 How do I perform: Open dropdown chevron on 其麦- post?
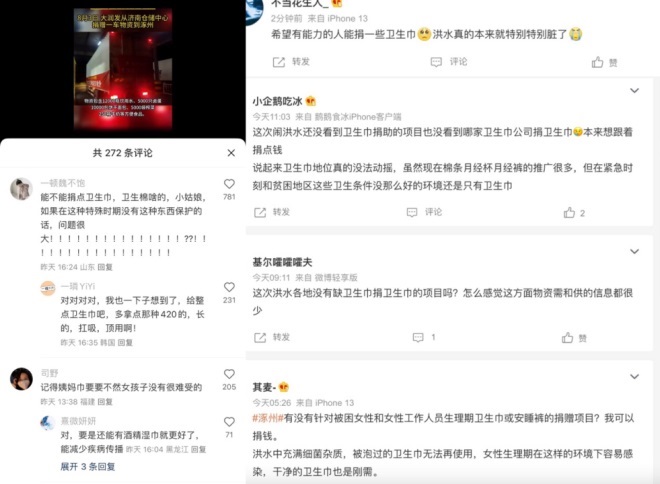click(x=634, y=376)
